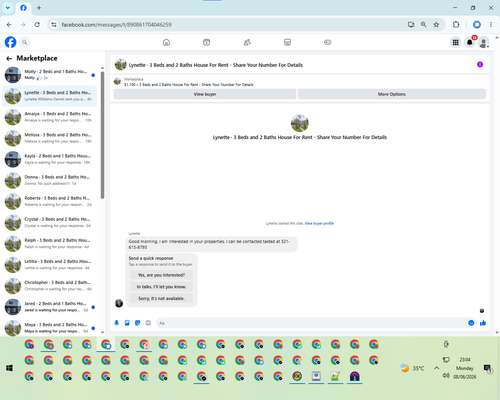Open Roberta's conversation in the list
The height and width of the screenshot is (400, 500).
point(50,201)
